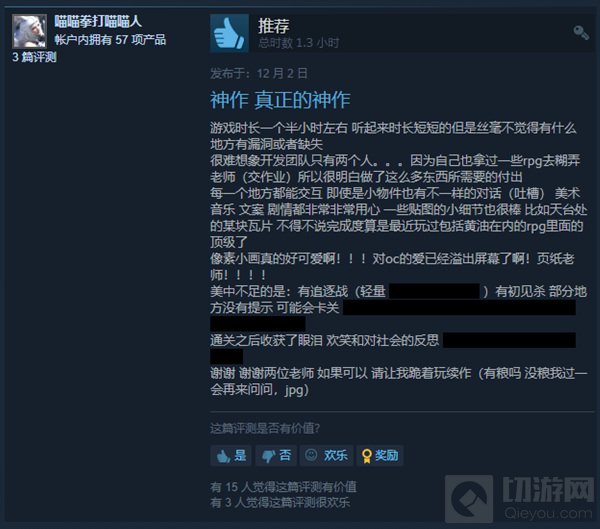This screenshot has width=600, height=529.
Task: Click the 有 3 人觉得这篇评测很欢乐 line
Action: click(280, 503)
